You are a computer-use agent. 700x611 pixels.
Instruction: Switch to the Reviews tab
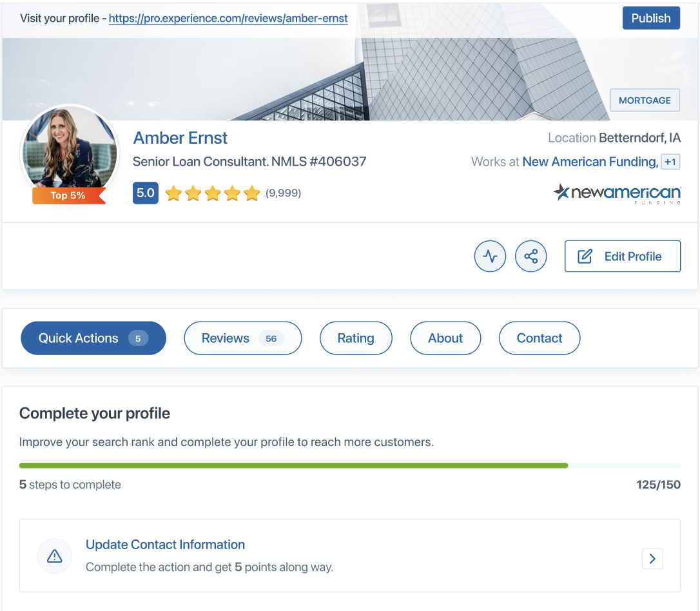pos(243,338)
